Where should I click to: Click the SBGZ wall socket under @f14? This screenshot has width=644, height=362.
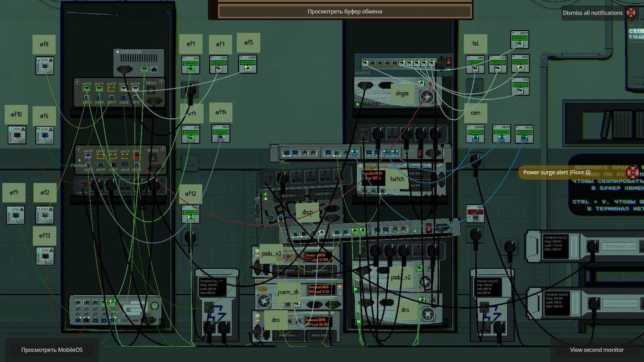coord(221,134)
